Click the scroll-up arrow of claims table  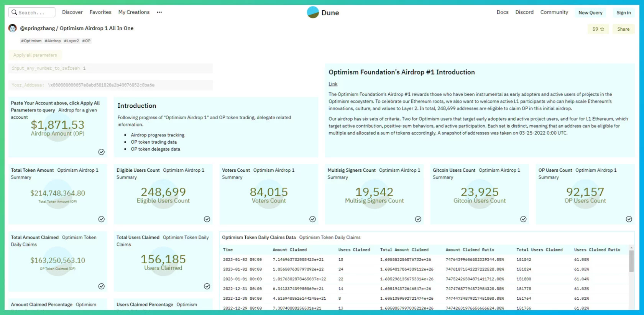point(631,248)
